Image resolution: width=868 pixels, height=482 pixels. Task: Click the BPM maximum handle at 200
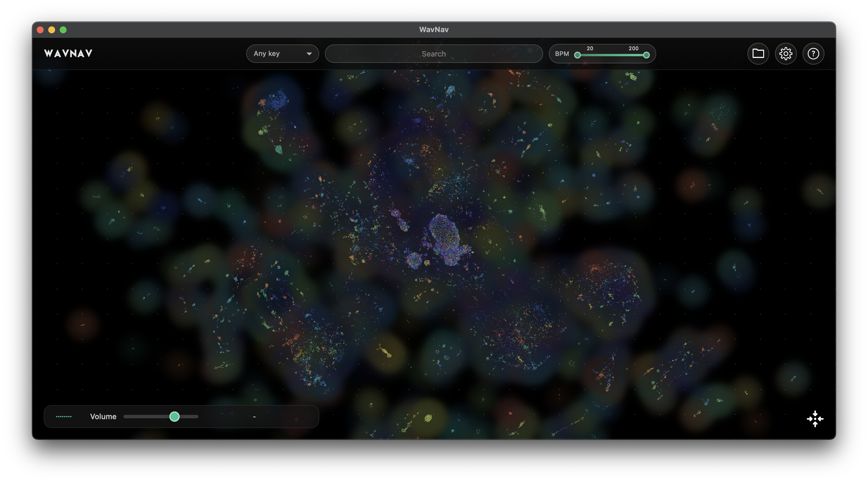[646, 55]
